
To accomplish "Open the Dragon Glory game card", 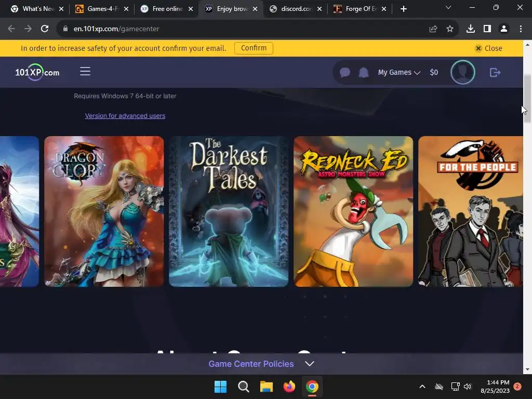I will pos(104,211).
